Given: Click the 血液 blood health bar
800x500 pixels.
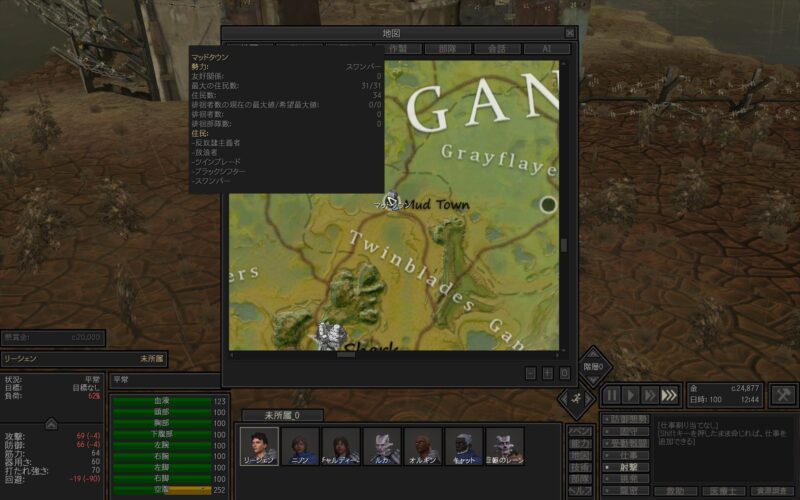Looking at the screenshot, I should click(x=162, y=401).
